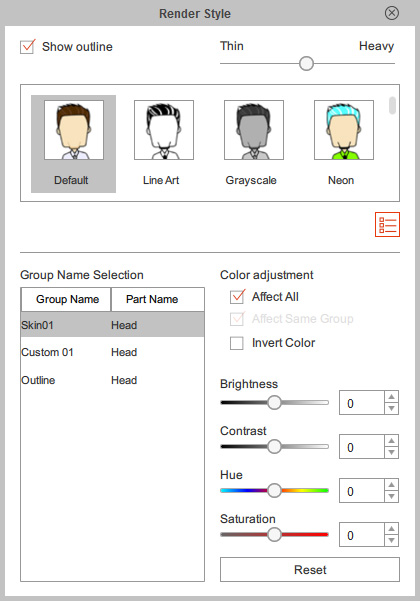Select the Custom 01 row
This screenshot has width=420, height=601.
tap(112, 352)
